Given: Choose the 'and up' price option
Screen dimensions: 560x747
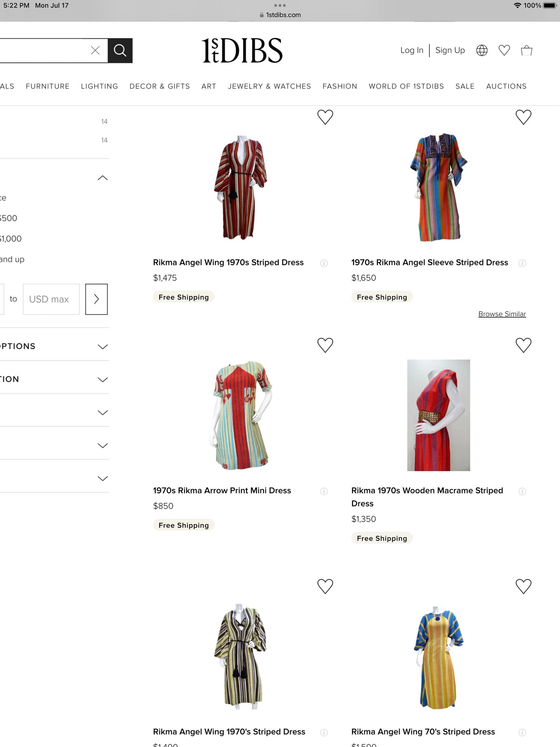Looking at the screenshot, I should [12, 259].
